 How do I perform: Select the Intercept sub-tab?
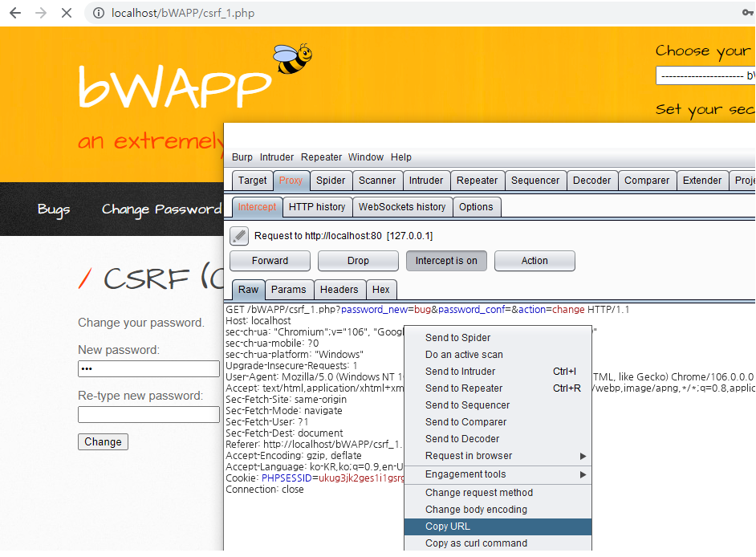click(257, 207)
